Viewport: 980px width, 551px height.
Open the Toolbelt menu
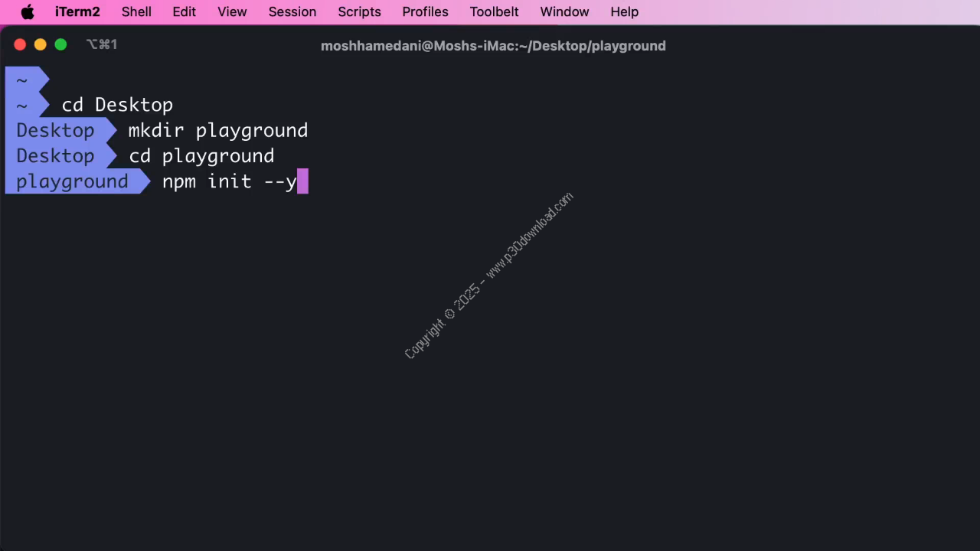494,12
